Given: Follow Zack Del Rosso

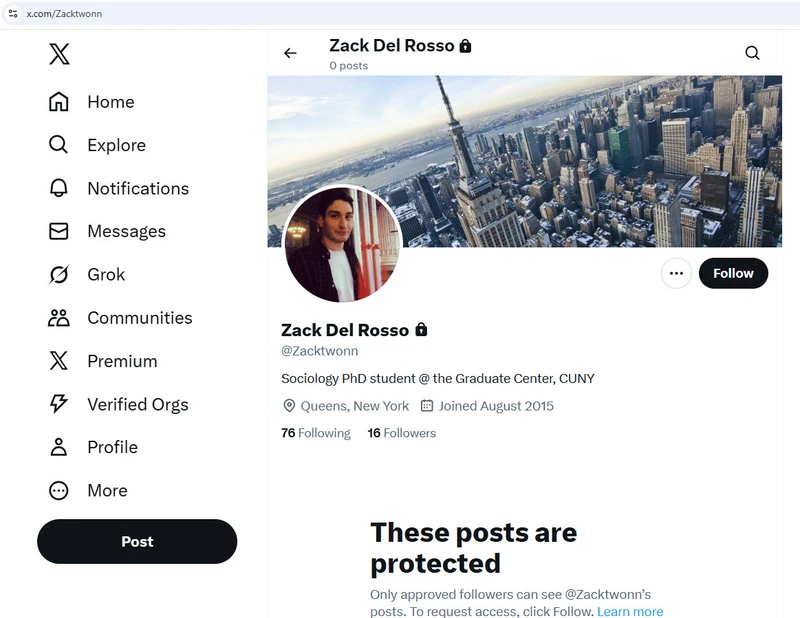Looking at the screenshot, I should click(x=733, y=273).
